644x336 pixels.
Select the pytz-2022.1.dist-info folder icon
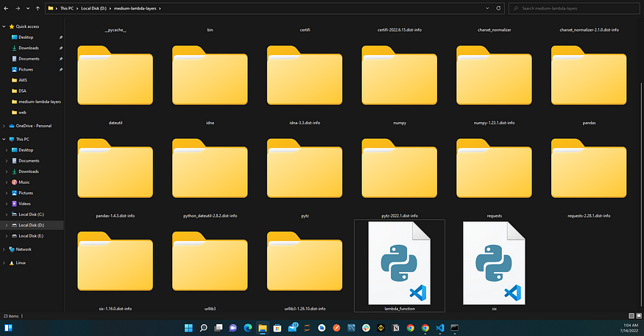[x=399, y=168]
